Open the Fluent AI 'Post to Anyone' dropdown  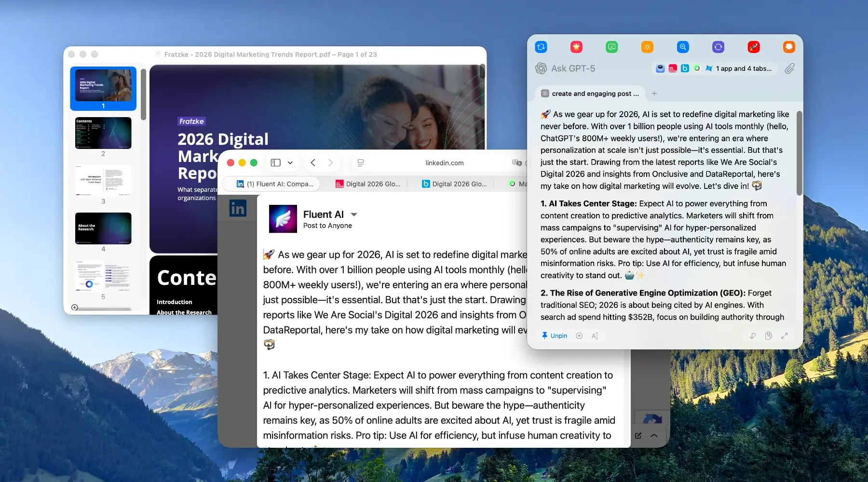point(354,214)
